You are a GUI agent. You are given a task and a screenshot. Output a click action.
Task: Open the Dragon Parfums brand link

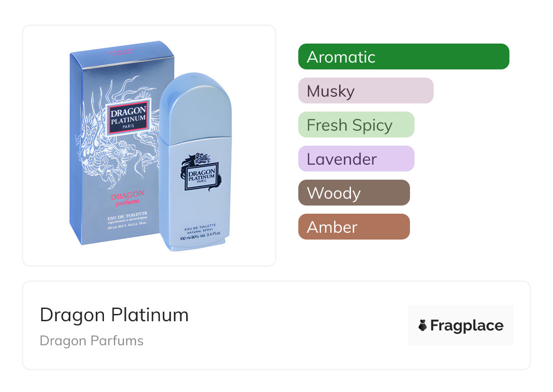(x=92, y=341)
